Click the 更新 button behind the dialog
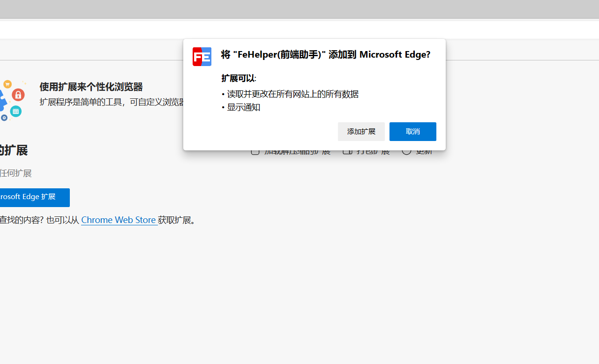Screen dimensions: 599x364 pos(417,151)
